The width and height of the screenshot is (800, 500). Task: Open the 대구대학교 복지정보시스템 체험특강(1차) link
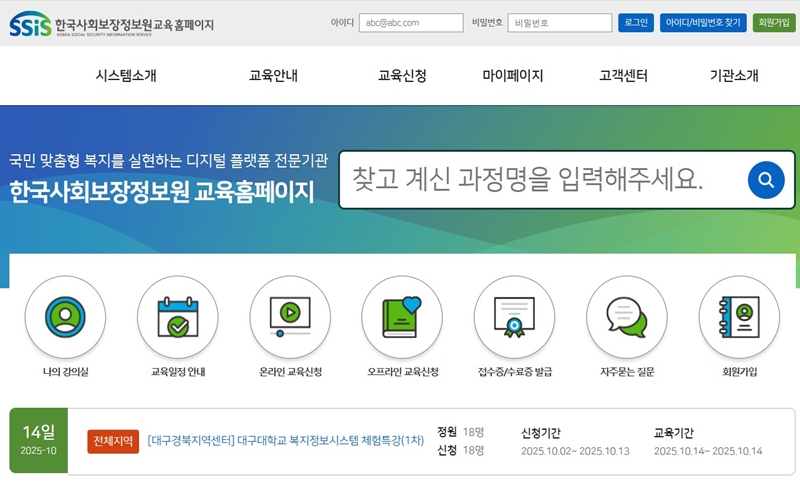click(x=286, y=440)
